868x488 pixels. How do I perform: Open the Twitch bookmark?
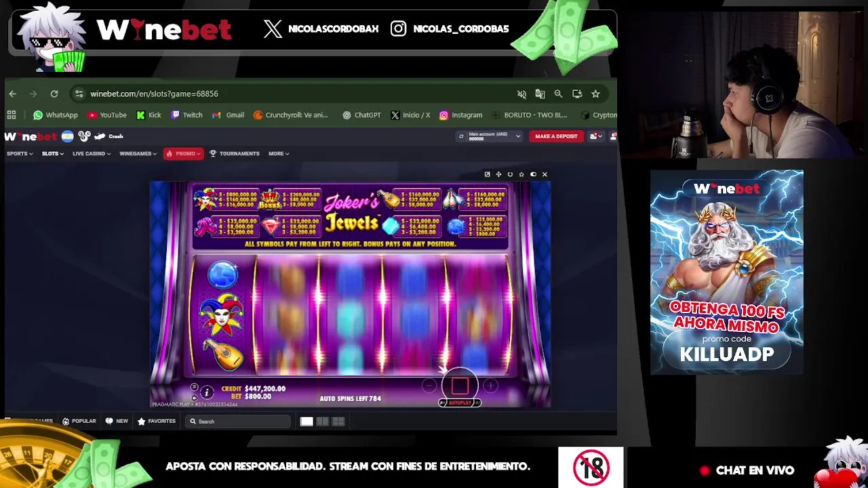pos(186,115)
